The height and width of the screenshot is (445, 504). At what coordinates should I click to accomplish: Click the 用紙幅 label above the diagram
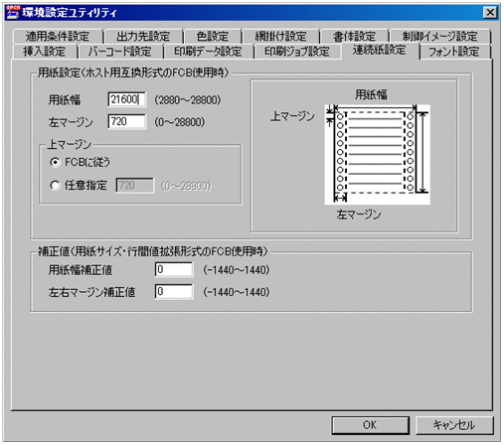[x=371, y=94]
